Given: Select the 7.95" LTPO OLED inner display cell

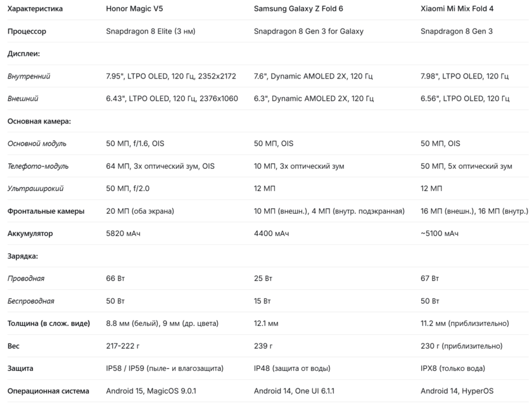Looking at the screenshot, I should pos(171,77).
